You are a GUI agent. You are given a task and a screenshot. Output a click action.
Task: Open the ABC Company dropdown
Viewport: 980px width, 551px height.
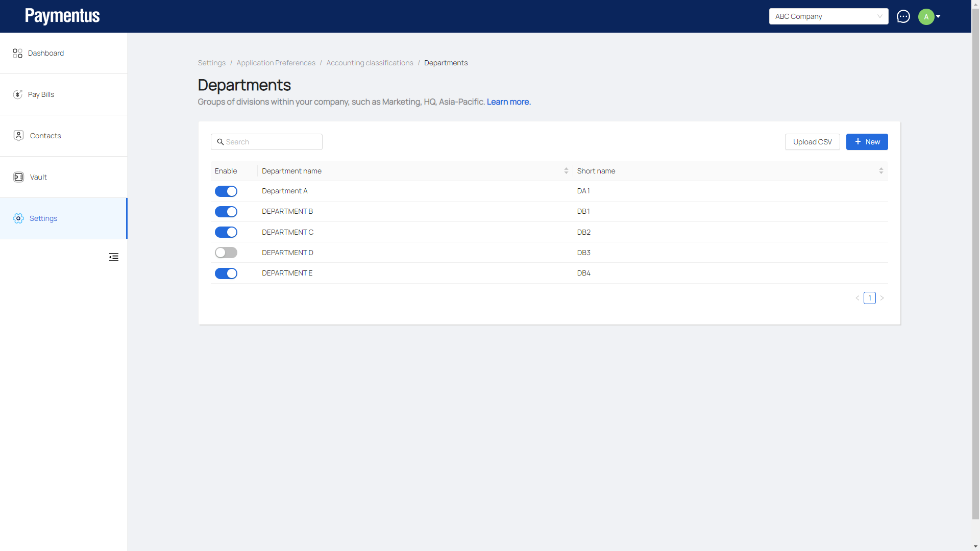tap(828, 16)
